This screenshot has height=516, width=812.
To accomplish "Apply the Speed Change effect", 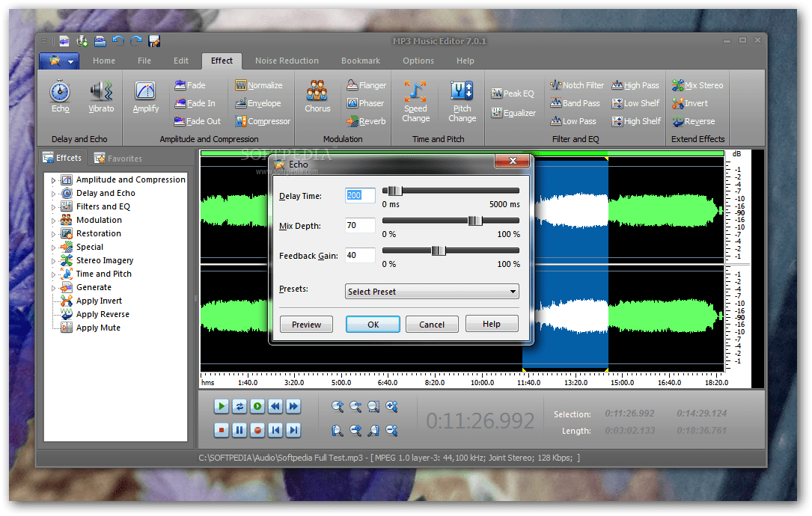I will 416,99.
